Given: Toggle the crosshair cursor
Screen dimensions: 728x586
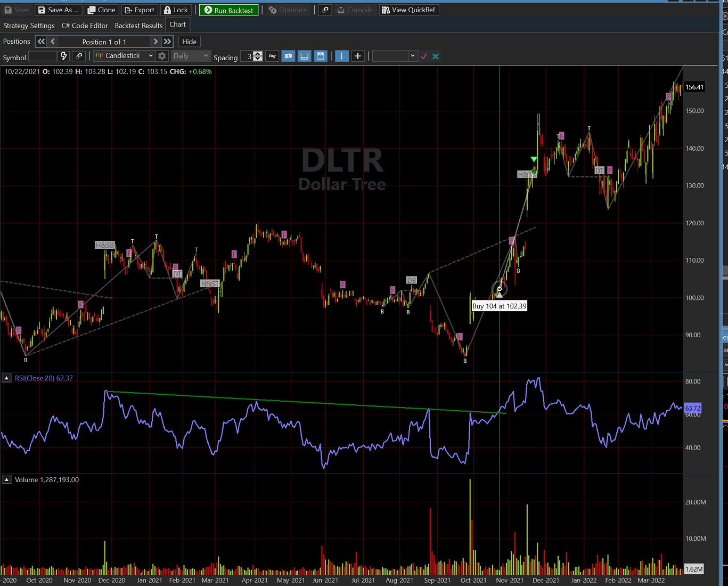Looking at the screenshot, I should (x=358, y=56).
